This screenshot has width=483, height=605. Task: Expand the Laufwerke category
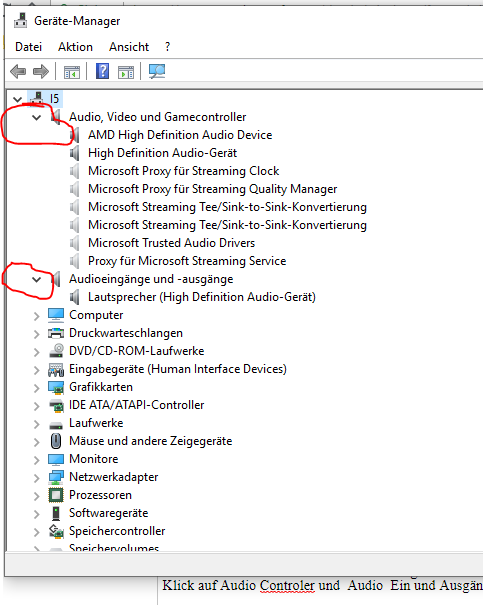36,424
